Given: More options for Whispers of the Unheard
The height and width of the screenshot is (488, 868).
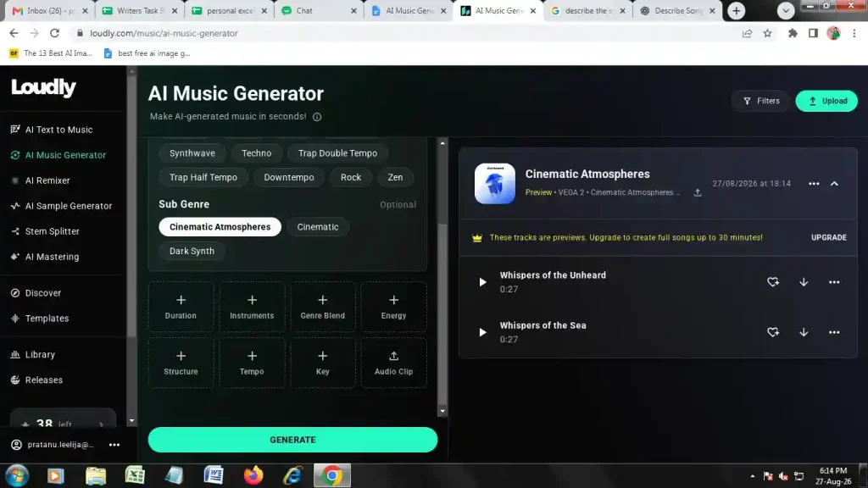Looking at the screenshot, I should point(834,282).
